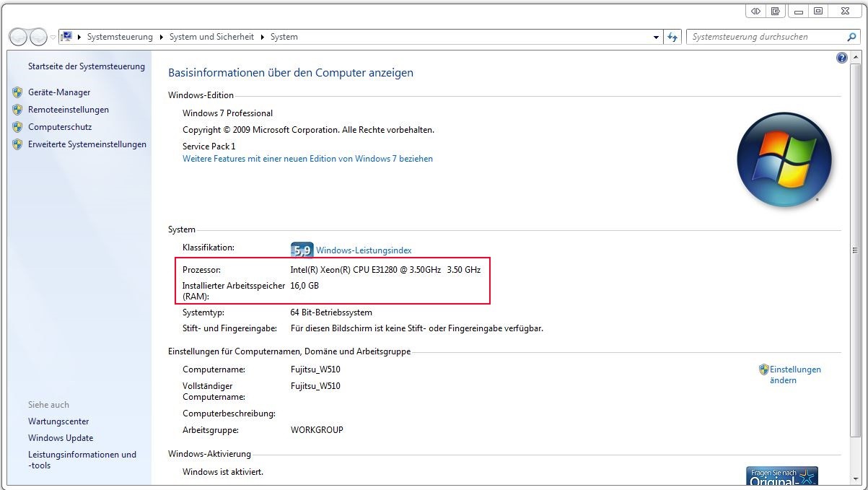868x490 pixels.
Task: Click the shield icon beside Remoteeinstellungen
Action: 17,110
